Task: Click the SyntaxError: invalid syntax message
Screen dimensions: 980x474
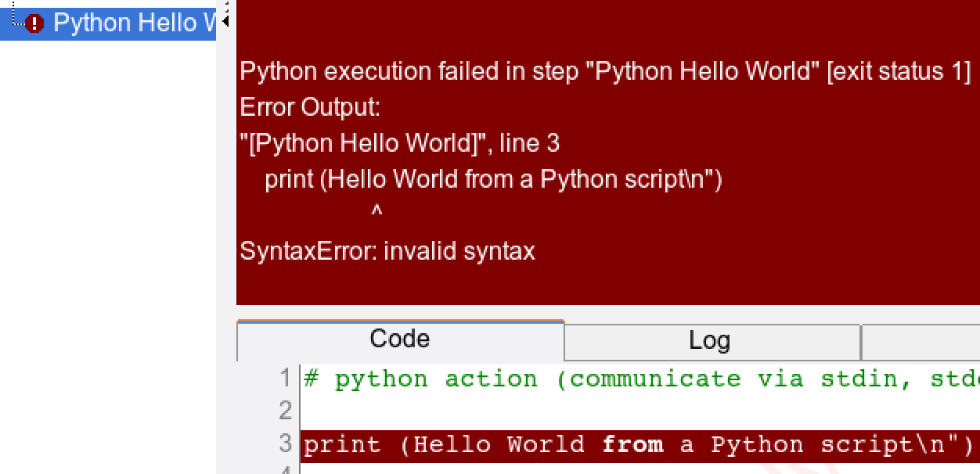Action: tap(387, 251)
